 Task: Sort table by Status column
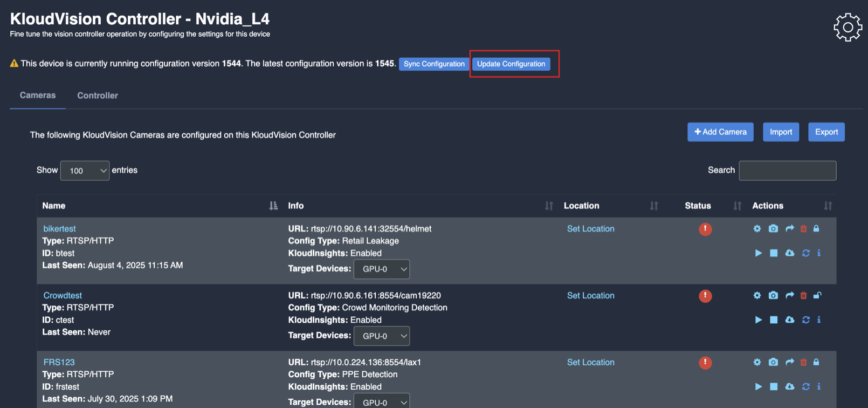(x=737, y=206)
